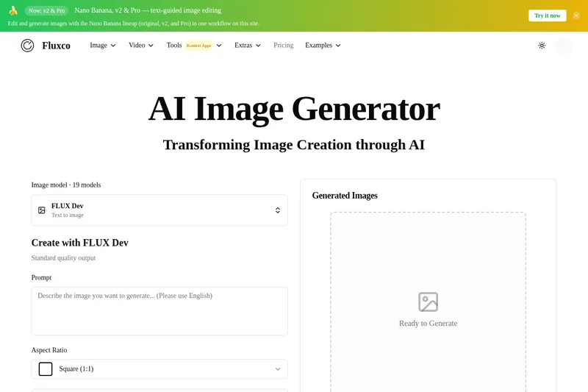The width and height of the screenshot is (588, 392).
Task: Click the 'Text to image' model subtitle
Action: (68, 215)
